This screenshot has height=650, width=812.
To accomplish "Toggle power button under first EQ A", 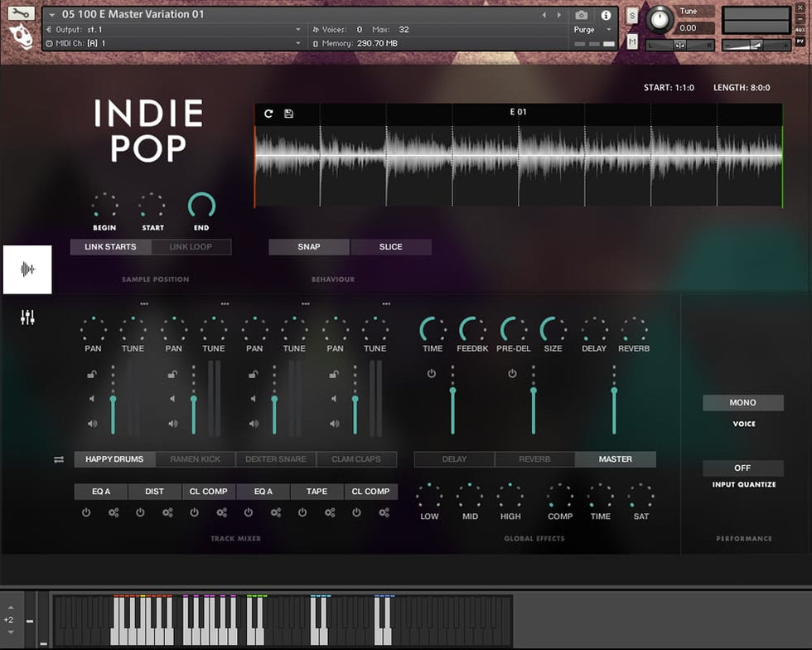I will 86,512.
